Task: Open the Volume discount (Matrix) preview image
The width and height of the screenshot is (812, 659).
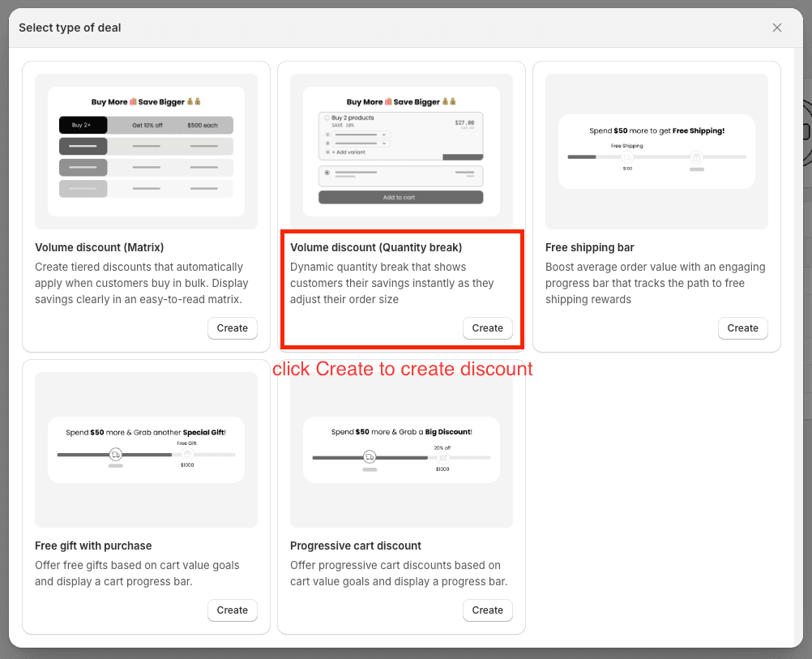Action: pos(146,152)
